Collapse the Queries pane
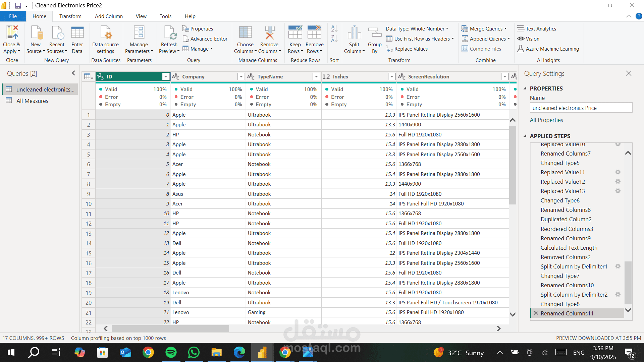This screenshot has height=362, width=644. (x=73, y=73)
